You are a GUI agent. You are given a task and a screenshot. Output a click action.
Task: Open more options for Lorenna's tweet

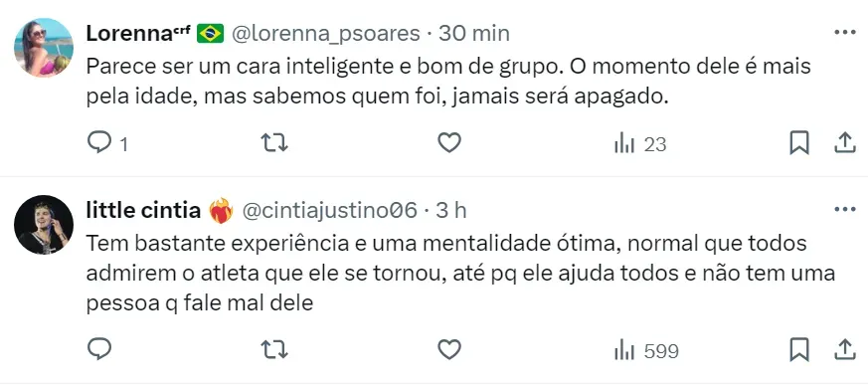point(845,33)
